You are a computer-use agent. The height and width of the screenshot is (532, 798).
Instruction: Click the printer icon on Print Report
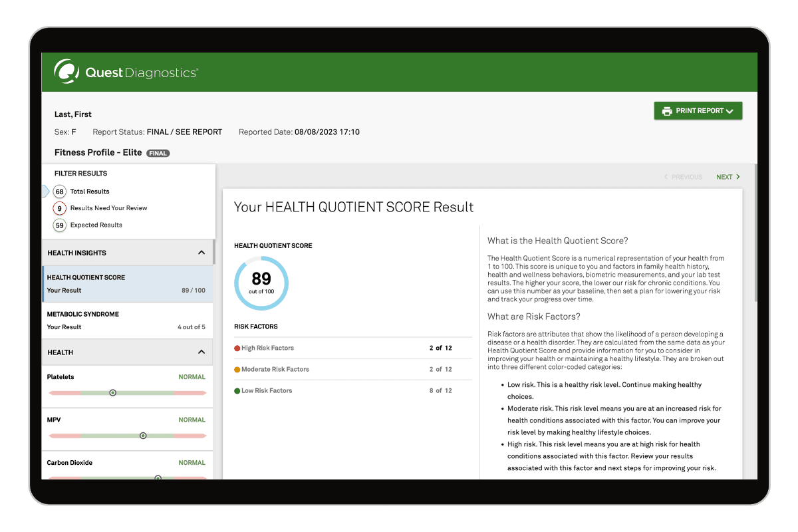coord(666,111)
